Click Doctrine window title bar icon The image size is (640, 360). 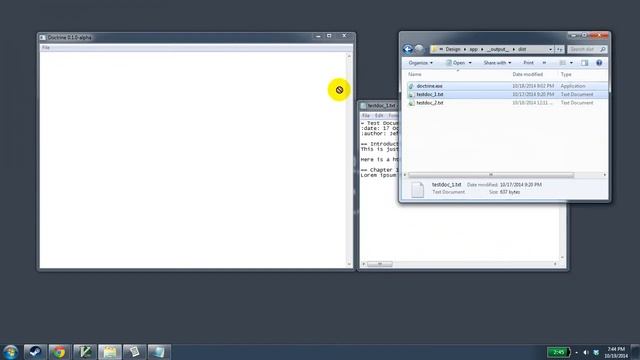42,37
